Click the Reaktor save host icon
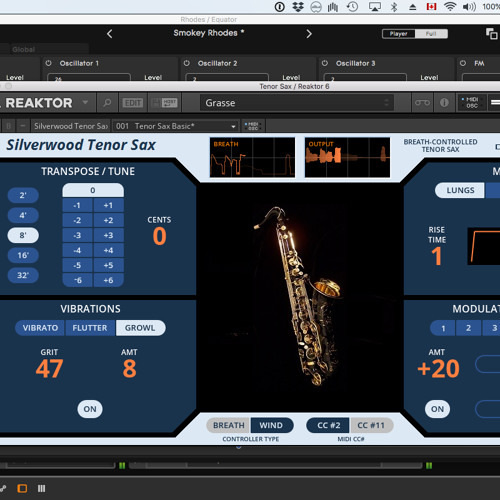 click(x=165, y=103)
